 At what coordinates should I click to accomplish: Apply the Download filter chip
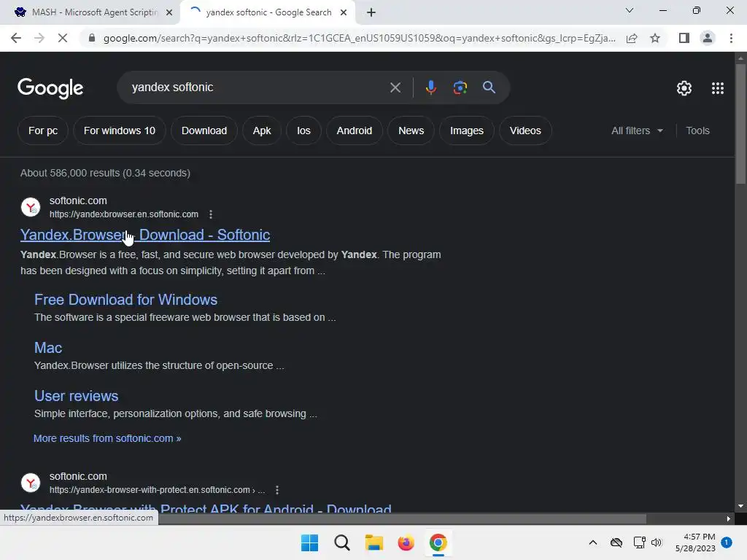[204, 131]
